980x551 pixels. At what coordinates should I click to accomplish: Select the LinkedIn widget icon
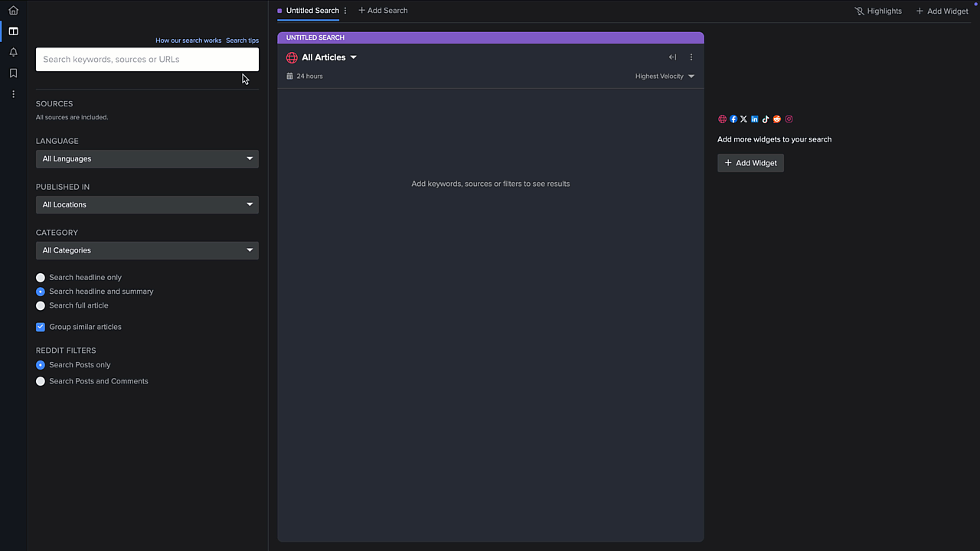click(754, 119)
